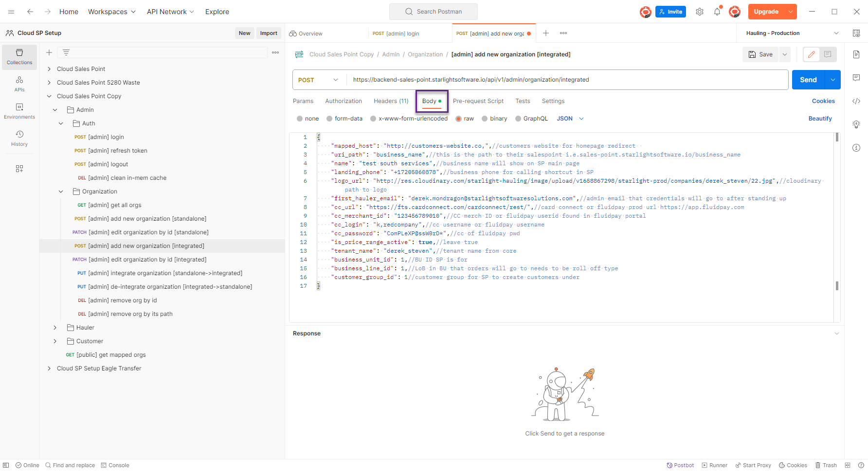Click the Search Postman field
This screenshot has height=471, width=868.
point(434,12)
